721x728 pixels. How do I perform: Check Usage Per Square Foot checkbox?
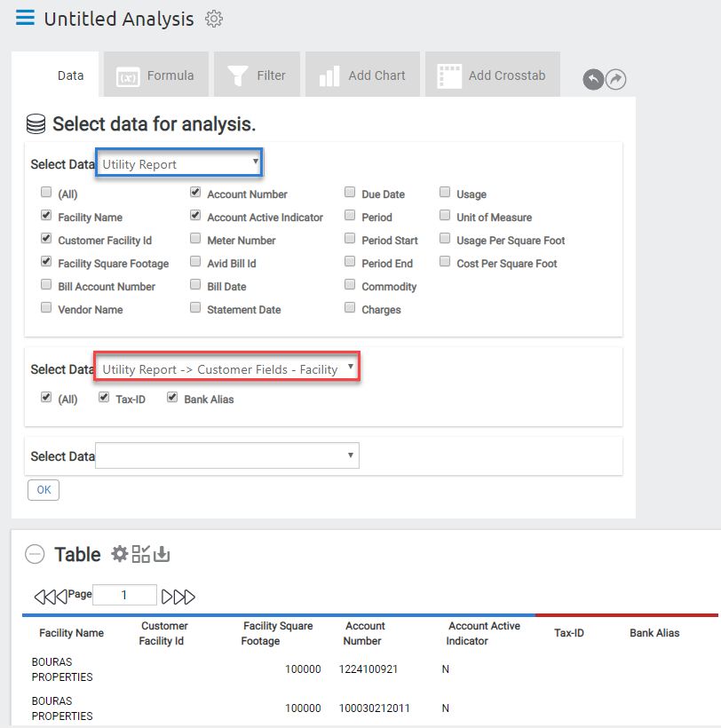[445, 238]
